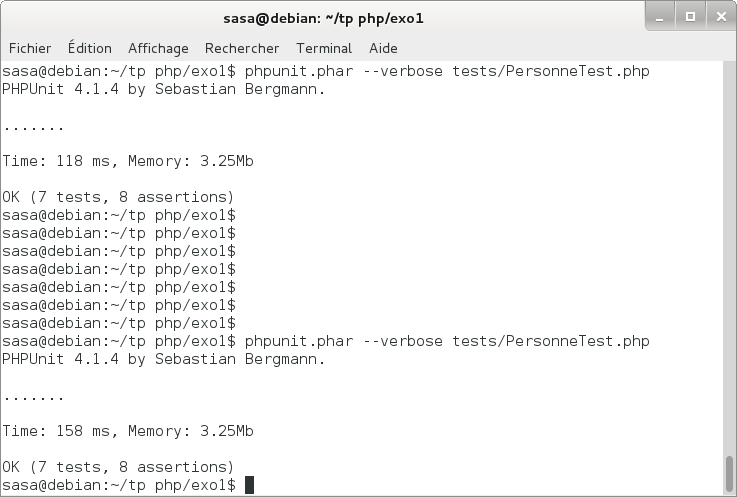This screenshot has width=737, height=497.
Task: Open the Rechercher menu
Action: coord(242,48)
